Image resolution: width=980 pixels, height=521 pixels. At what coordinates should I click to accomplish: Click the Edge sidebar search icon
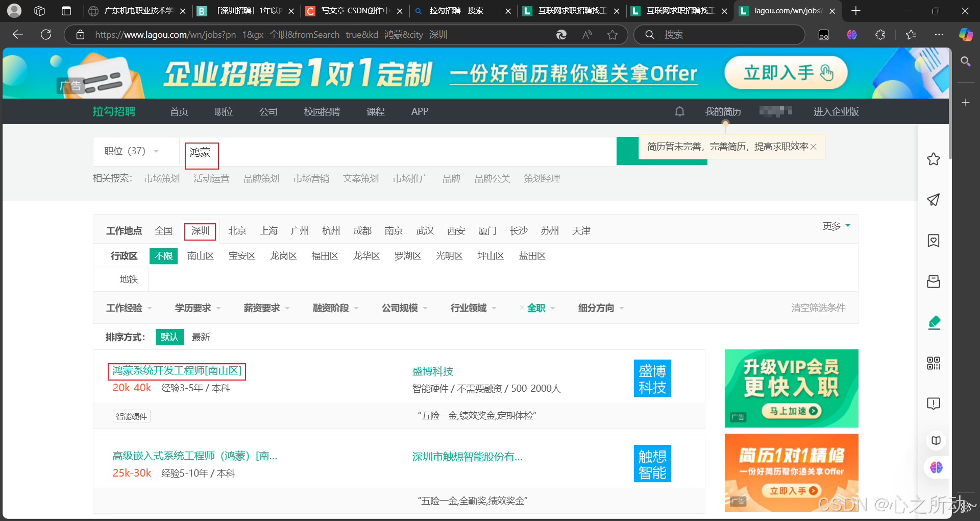pyautogui.click(x=965, y=62)
